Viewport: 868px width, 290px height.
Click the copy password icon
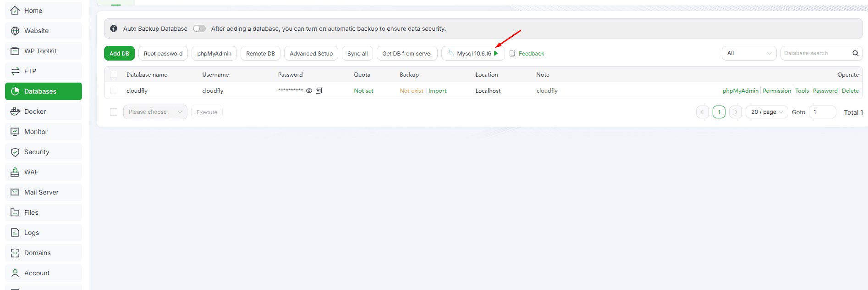point(319,91)
